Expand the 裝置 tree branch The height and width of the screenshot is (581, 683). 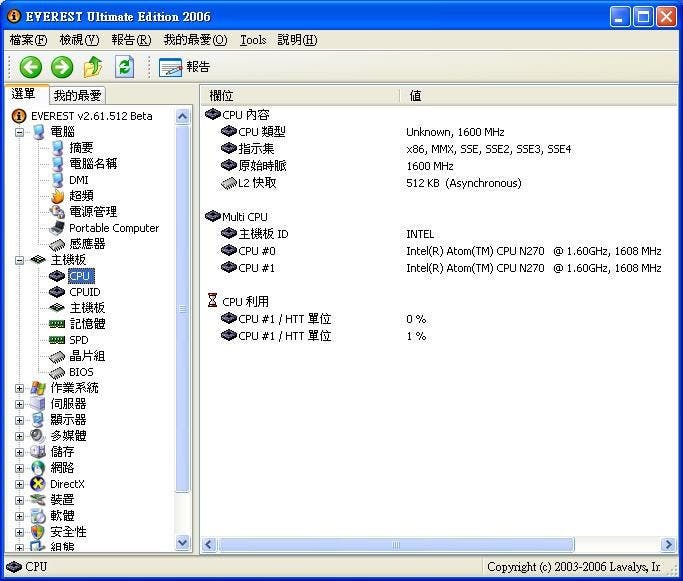(20, 500)
